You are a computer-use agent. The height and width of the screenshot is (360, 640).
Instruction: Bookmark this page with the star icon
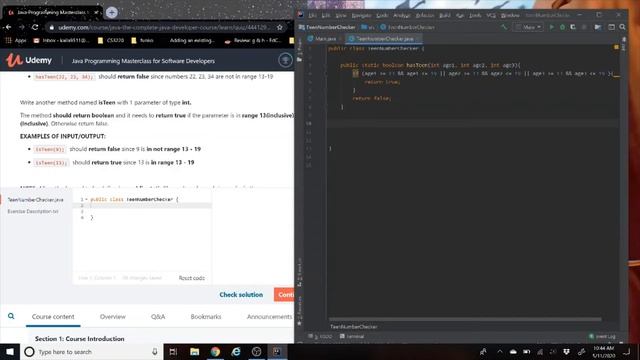tap(280, 27)
